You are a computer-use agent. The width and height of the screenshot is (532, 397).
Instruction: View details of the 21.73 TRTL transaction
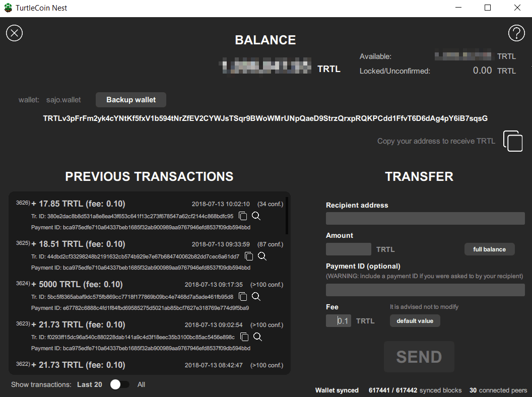tap(257, 337)
